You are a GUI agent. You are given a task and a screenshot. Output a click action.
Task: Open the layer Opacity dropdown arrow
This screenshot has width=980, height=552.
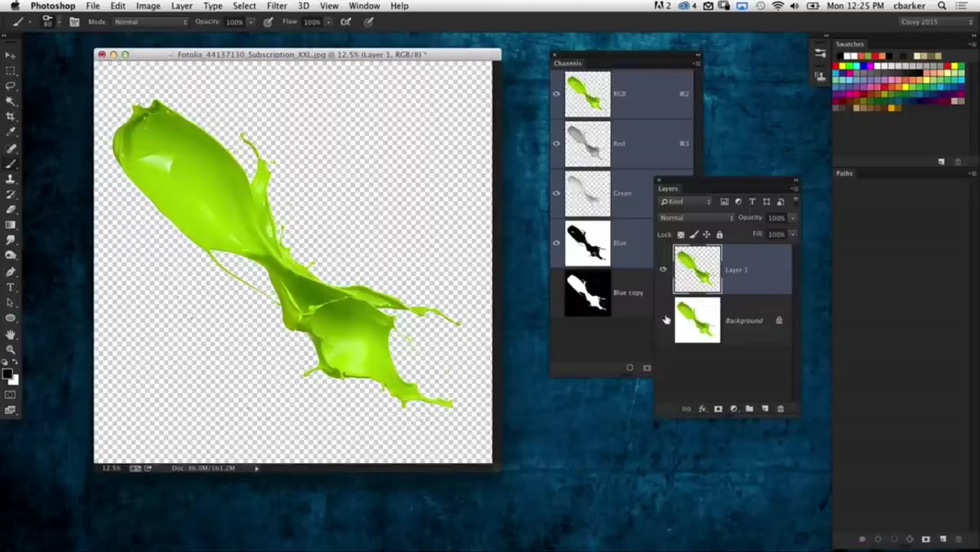792,218
